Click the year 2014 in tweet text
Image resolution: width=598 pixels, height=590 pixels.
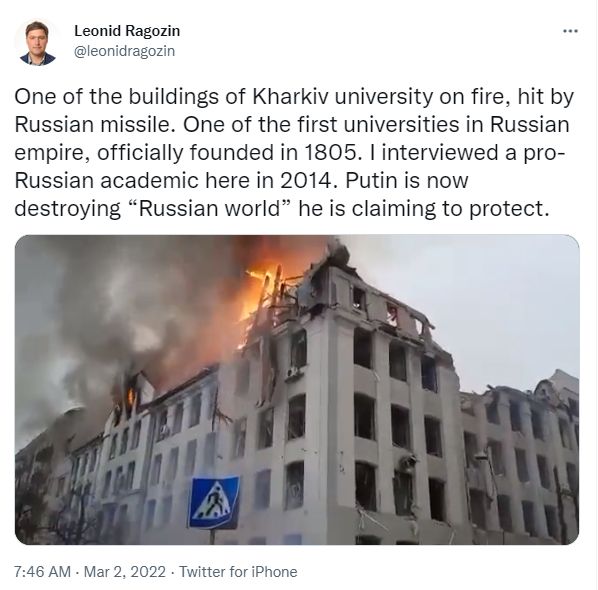pos(306,181)
